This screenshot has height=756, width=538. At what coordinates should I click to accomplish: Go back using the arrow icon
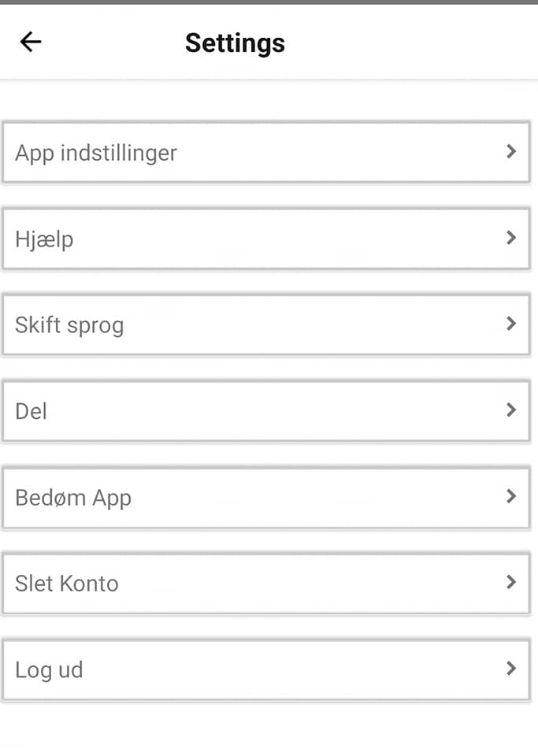[31, 42]
